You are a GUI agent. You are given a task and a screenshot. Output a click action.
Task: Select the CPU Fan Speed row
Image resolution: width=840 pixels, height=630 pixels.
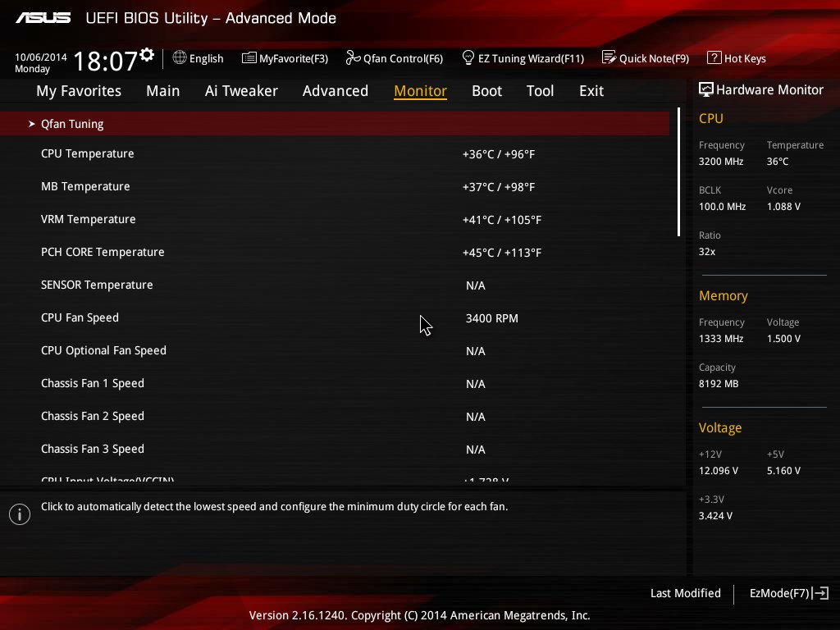click(335, 317)
